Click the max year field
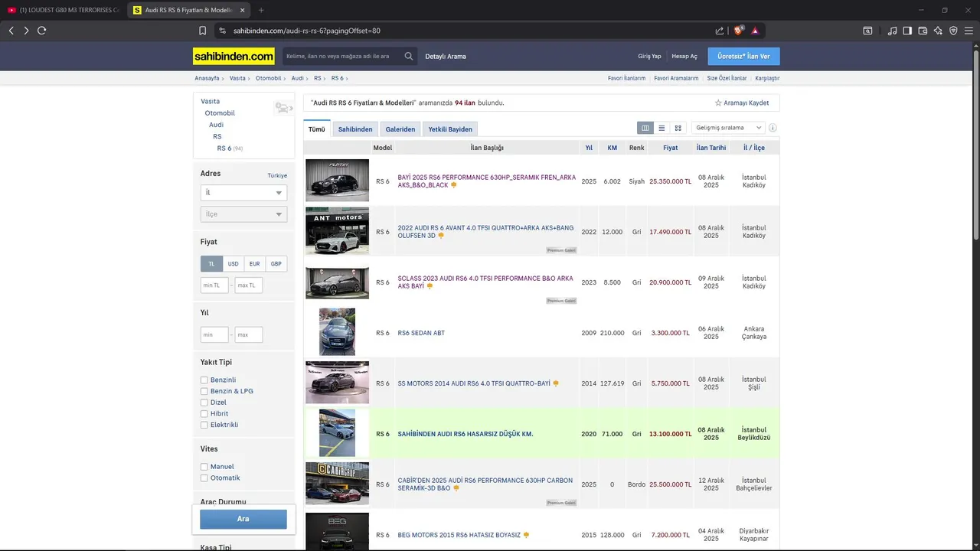980x551 pixels. click(x=249, y=334)
